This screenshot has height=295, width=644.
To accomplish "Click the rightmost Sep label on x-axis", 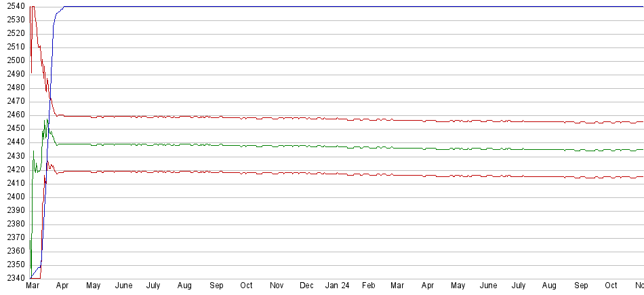I will pyautogui.click(x=580, y=286).
